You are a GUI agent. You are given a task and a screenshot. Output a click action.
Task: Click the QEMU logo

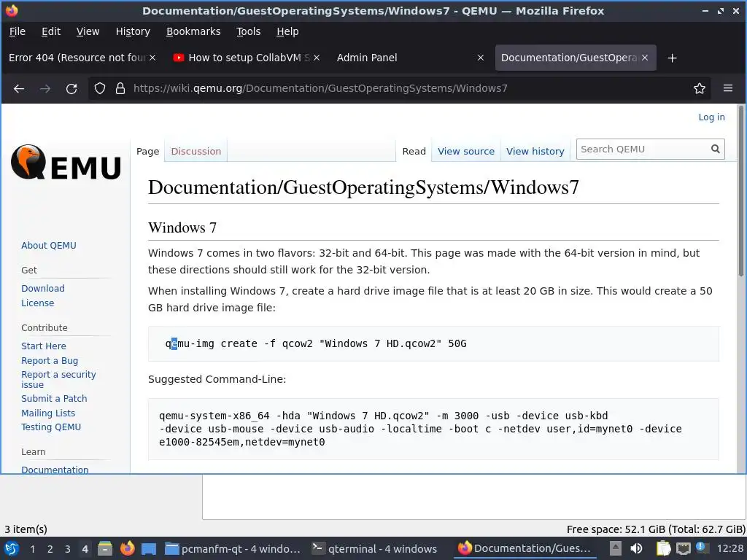(x=66, y=163)
